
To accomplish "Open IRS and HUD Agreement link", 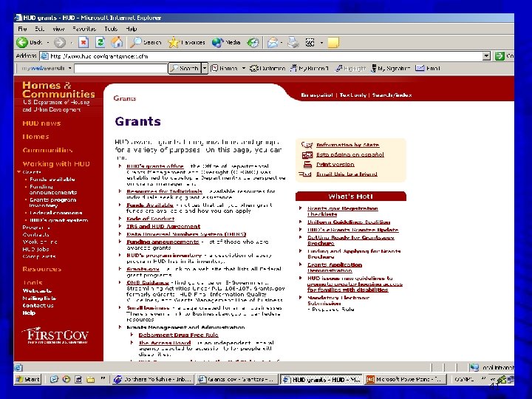I will pos(163,226).
